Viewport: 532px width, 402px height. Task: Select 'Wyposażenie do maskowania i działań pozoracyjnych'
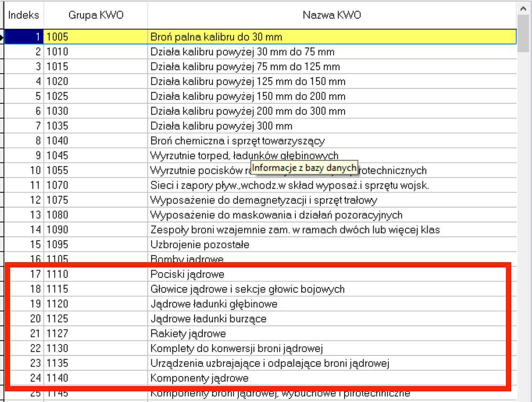261,215
